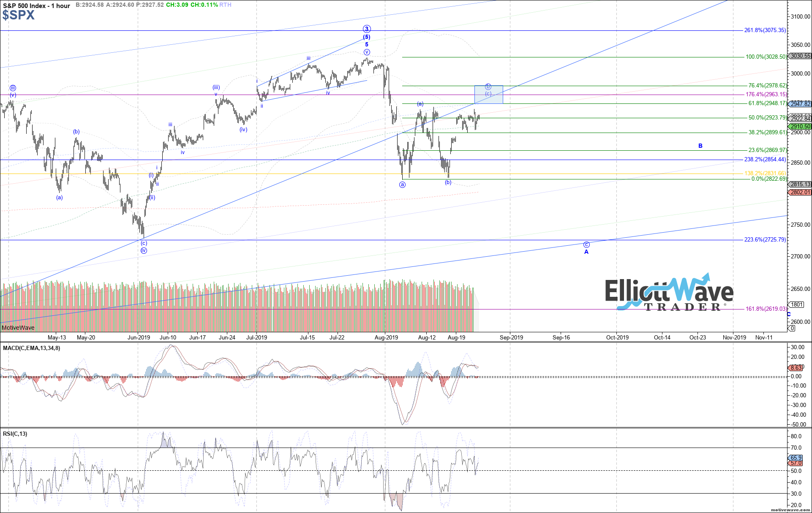812x513 pixels.
Task: Select the 2815.13 price tag
Action: (x=800, y=184)
